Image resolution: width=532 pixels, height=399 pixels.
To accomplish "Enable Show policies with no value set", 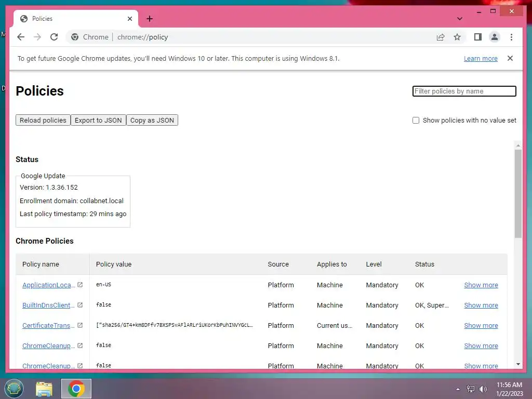I will (416, 121).
